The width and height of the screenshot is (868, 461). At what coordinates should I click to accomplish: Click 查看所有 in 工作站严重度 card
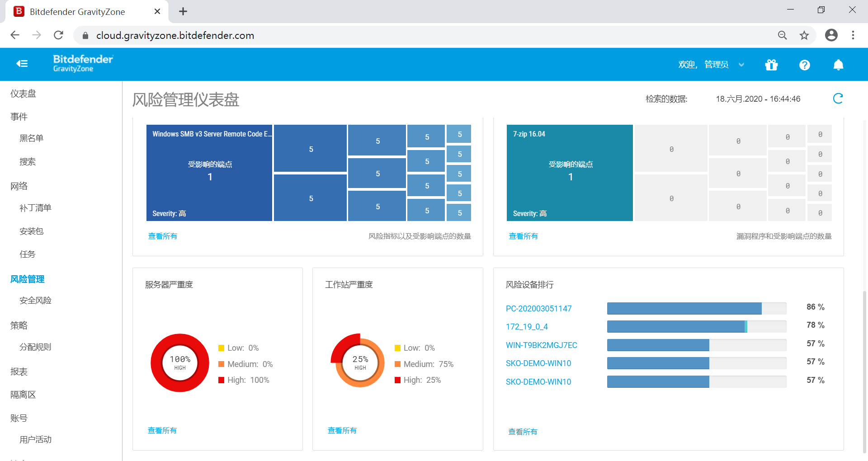(342, 430)
